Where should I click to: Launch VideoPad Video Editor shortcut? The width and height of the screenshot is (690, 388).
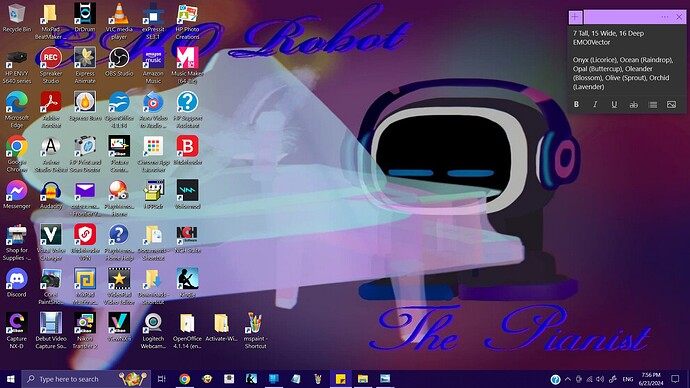coord(119,286)
